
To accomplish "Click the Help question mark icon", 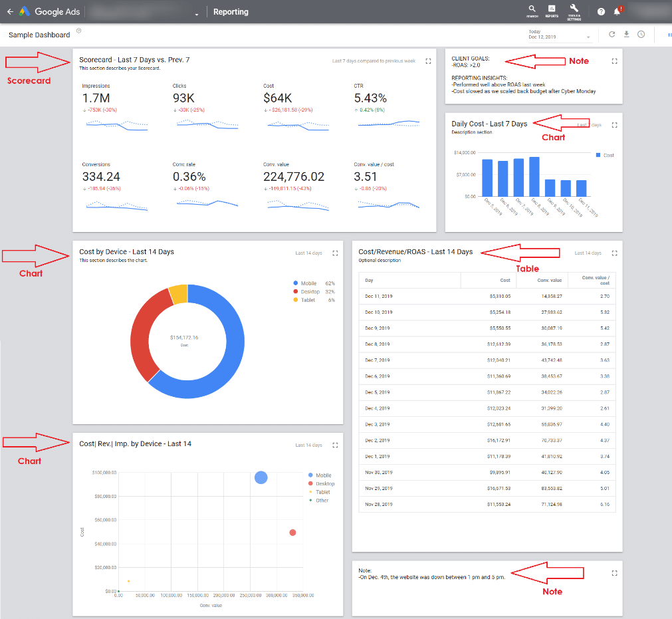I will 601,12.
